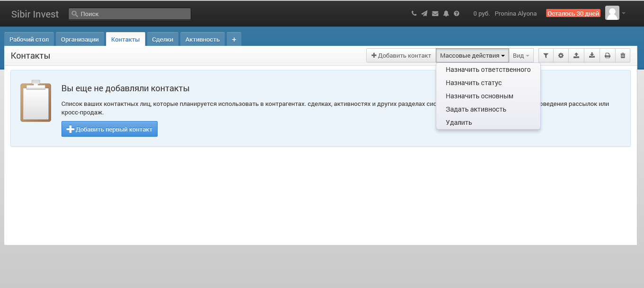
Task: Click the phone icon in the header
Action: (414, 13)
